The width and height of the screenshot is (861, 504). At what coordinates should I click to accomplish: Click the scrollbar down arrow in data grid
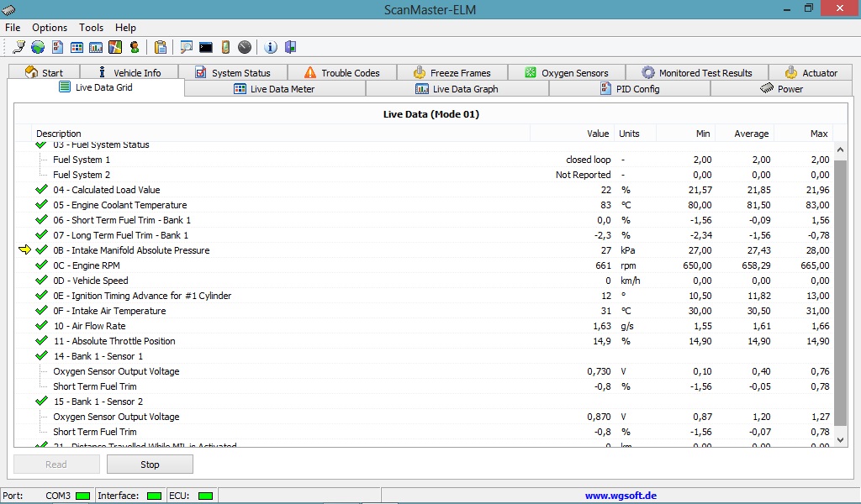tap(840, 440)
